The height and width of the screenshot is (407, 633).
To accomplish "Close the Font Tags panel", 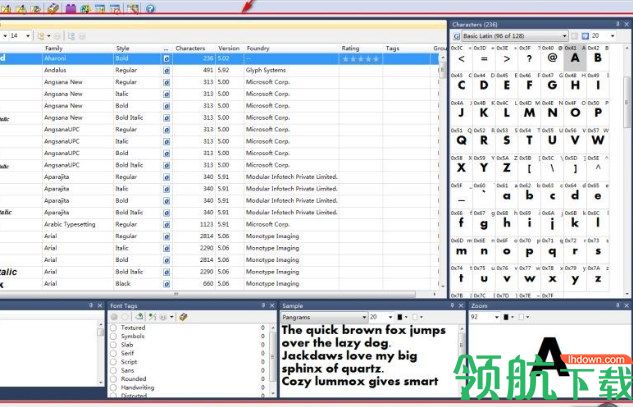I will [272, 305].
